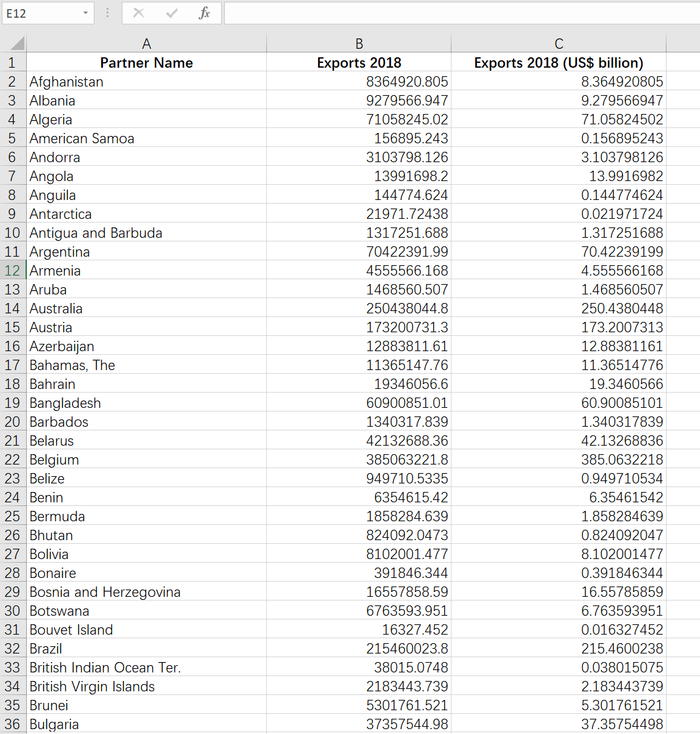
Task: Click the 'Partner Name' header cell
Action: click(146, 62)
